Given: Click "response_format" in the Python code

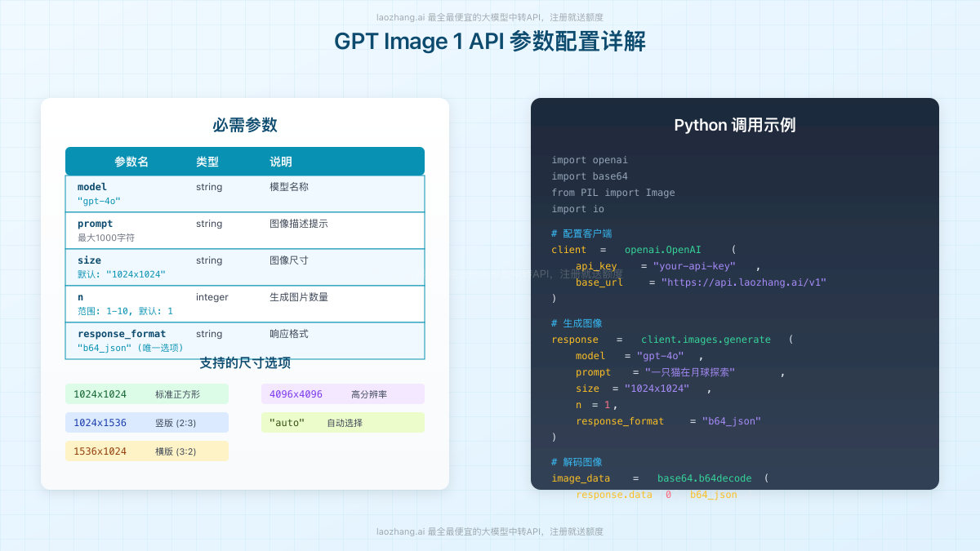Looking at the screenshot, I should point(620,421).
